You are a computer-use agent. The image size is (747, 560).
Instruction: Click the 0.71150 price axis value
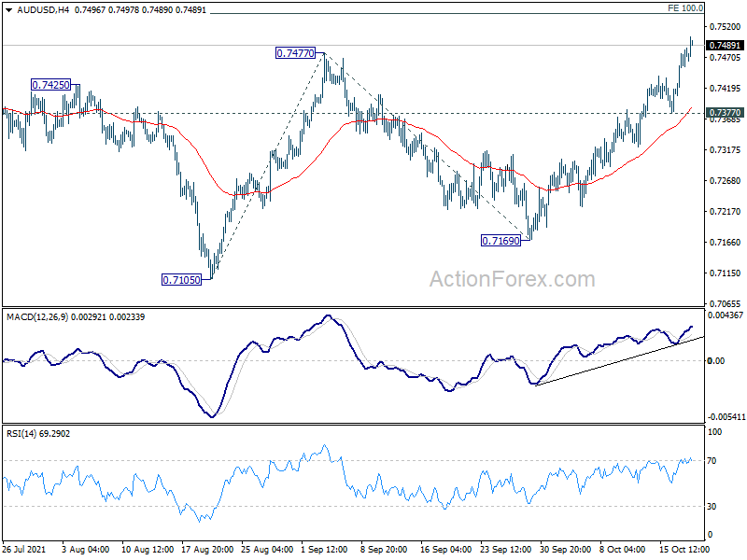726,273
